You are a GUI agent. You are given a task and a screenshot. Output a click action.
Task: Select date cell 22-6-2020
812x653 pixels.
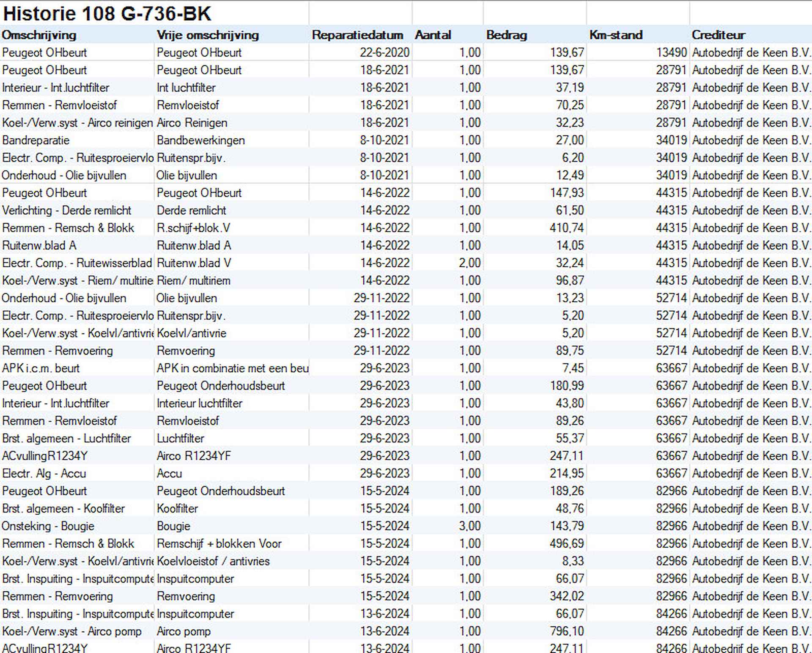(384, 52)
